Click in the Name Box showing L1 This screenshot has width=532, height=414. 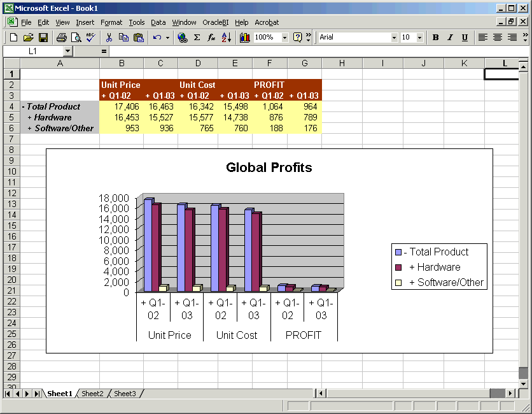(33, 52)
